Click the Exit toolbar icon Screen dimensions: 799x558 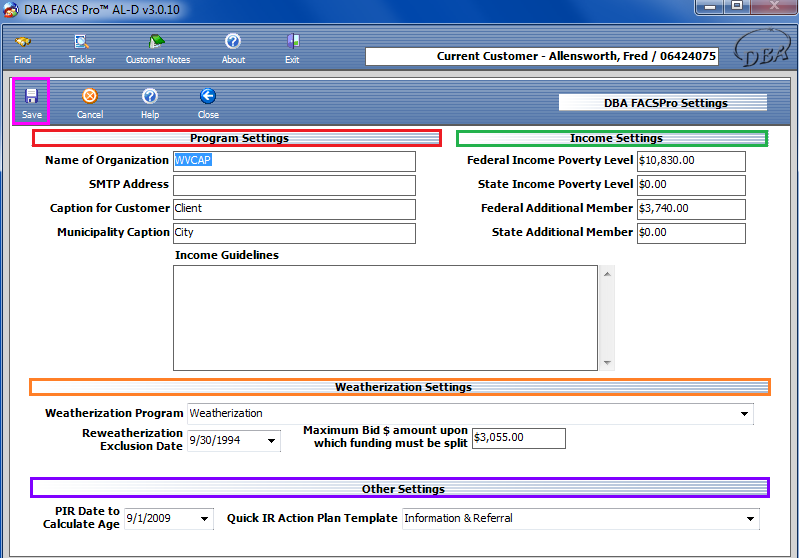click(292, 49)
